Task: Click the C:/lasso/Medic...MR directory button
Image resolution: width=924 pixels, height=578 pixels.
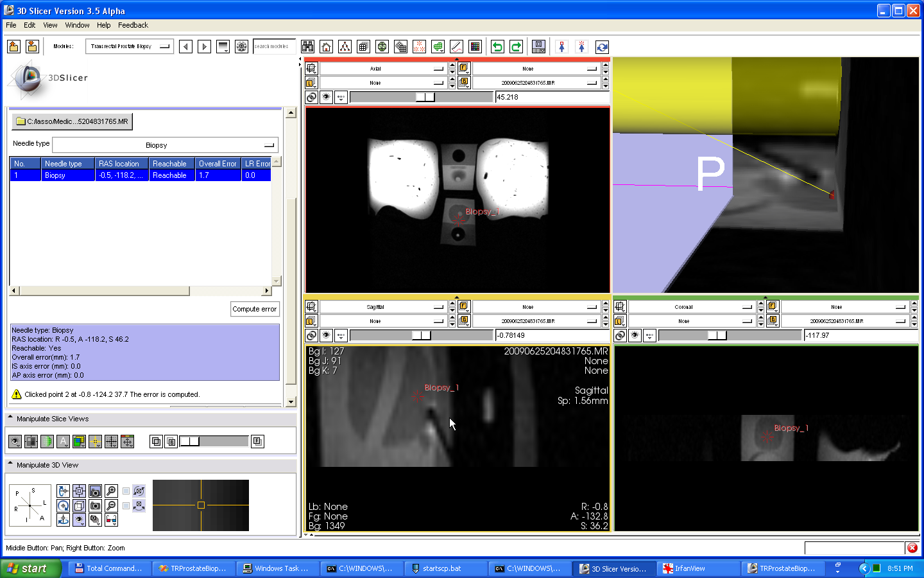Action: coord(72,121)
